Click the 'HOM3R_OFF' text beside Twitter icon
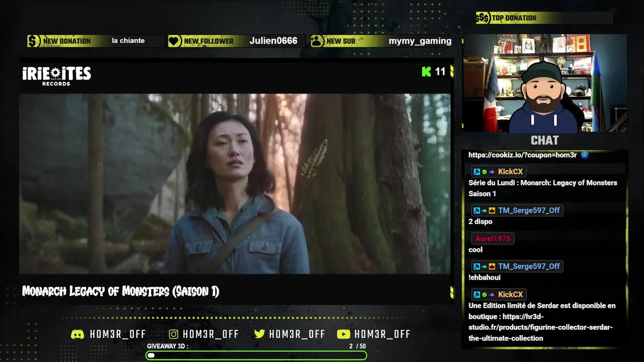 [297, 334]
